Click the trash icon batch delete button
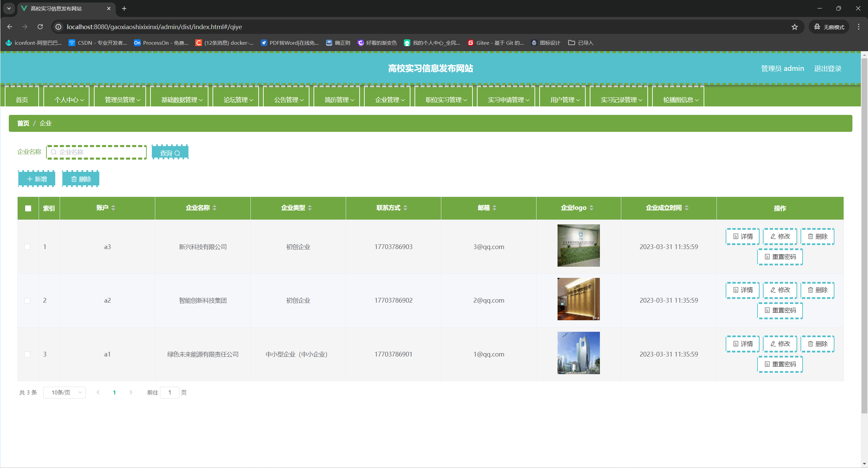 tap(81, 179)
